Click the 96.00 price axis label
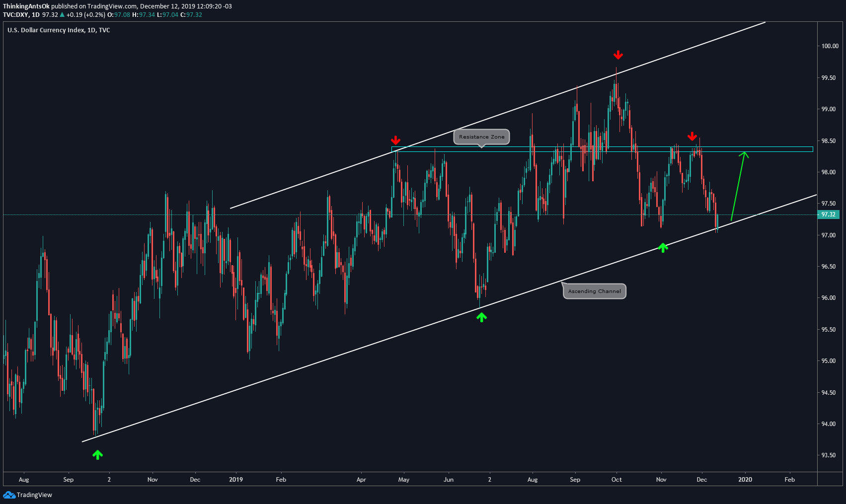 coord(829,298)
